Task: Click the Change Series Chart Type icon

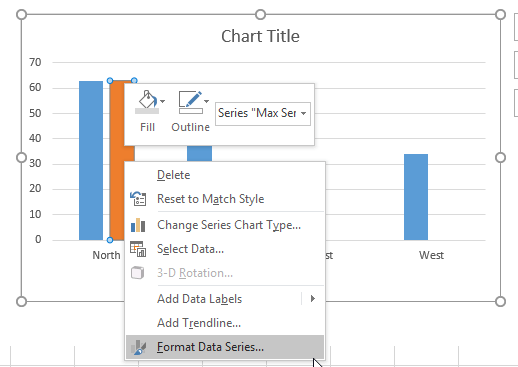Action: (x=138, y=225)
